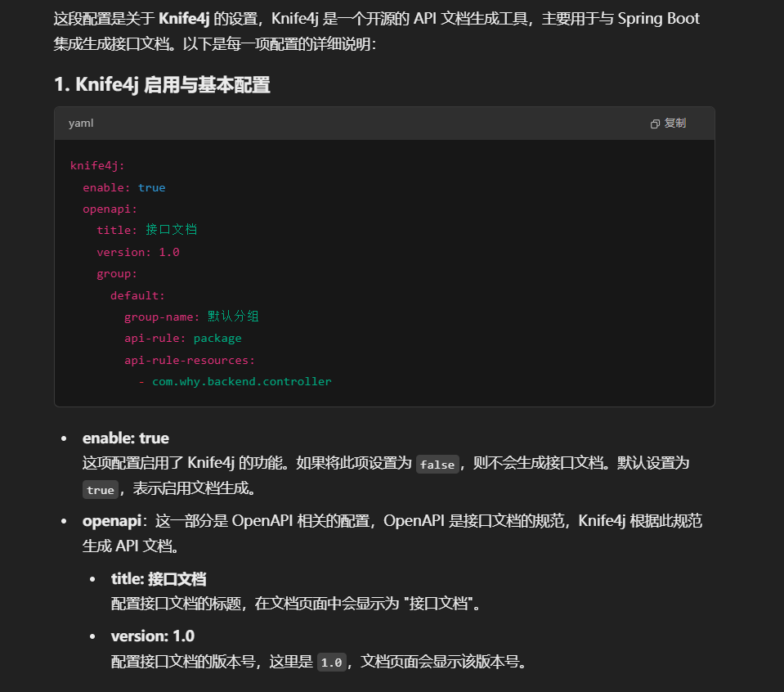784x692 pixels.
Task: Click the code line "title: 接口文档"
Action: pos(147,230)
